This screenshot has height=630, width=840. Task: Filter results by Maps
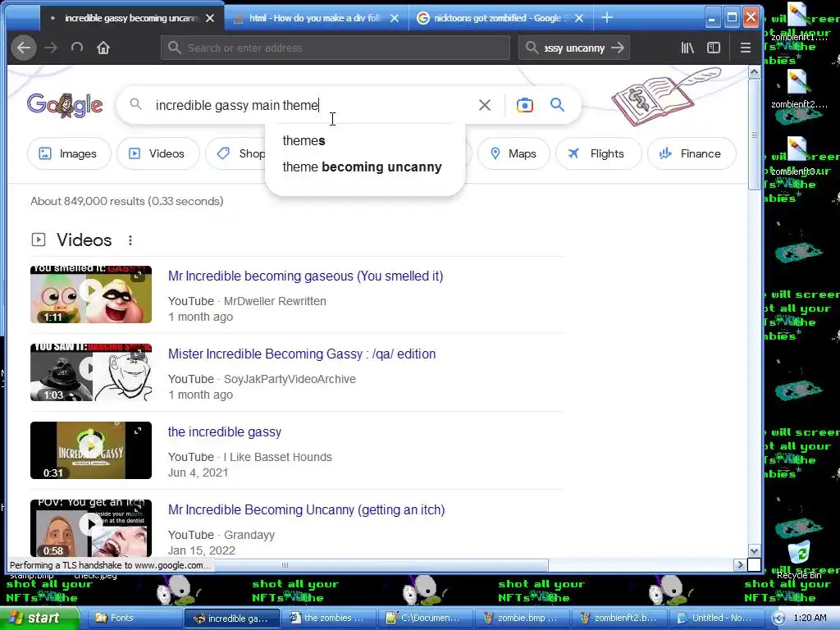[x=514, y=153]
